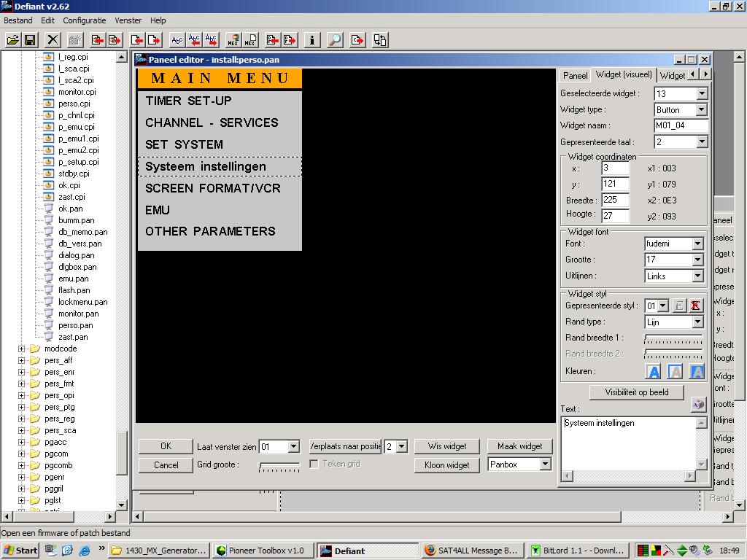Click the blank page left-arrow toolbar icon
Screen dimensions: 747x560
pyautogui.click(x=136, y=40)
